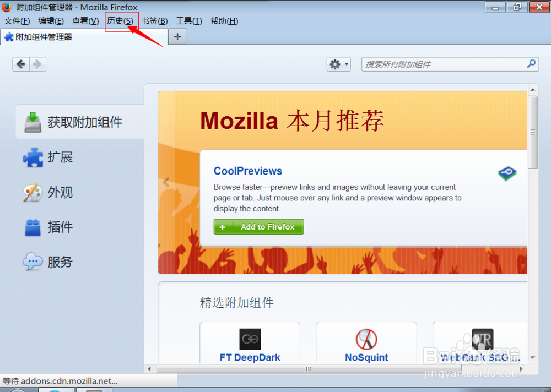
Task: Click the Mozilla 本月推荐 banner heading
Action: tap(291, 121)
